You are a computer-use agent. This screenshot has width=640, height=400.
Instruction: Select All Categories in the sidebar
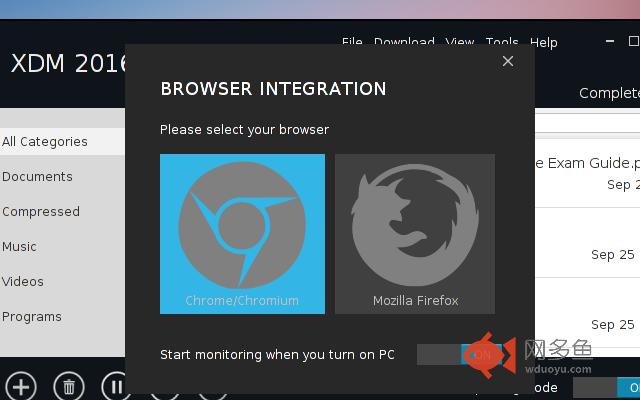pos(62,142)
